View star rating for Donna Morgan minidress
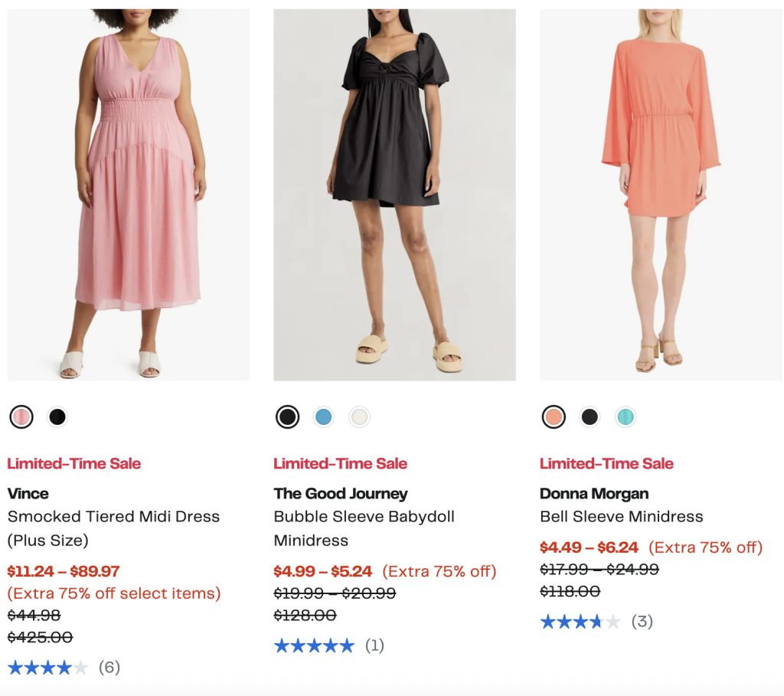The image size is (784, 696). (x=580, y=622)
